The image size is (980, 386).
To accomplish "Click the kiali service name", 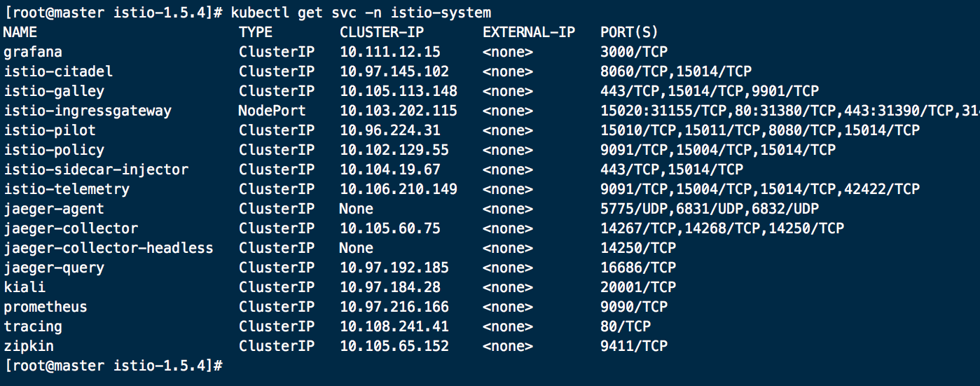I will pyautogui.click(x=25, y=287).
